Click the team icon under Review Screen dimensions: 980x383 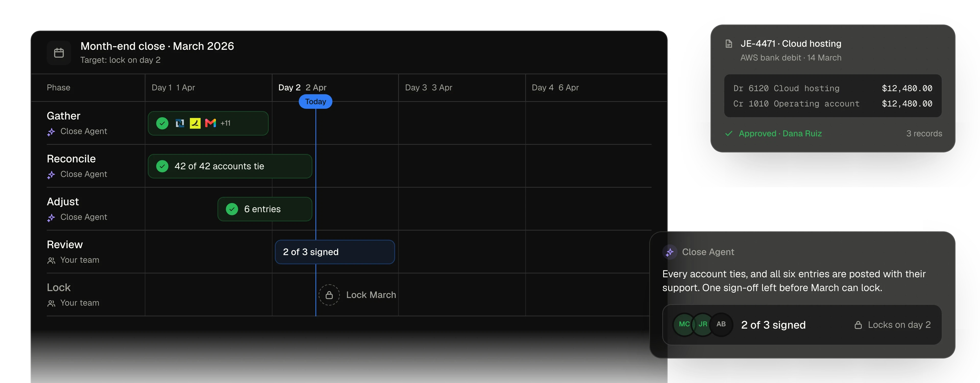(51, 260)
